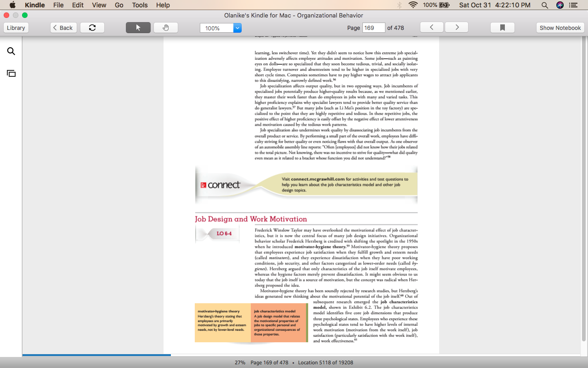Click the connect.mcgrawhill.com link text
Viewport: 588px width, 368px height.
point(317,179)
